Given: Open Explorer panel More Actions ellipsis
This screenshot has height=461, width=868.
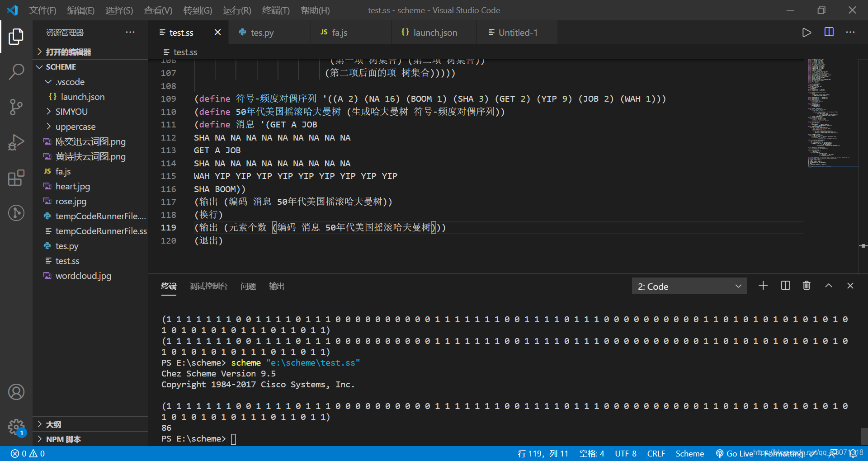Looking at the screenshot, I should click(x=130, y=32).
